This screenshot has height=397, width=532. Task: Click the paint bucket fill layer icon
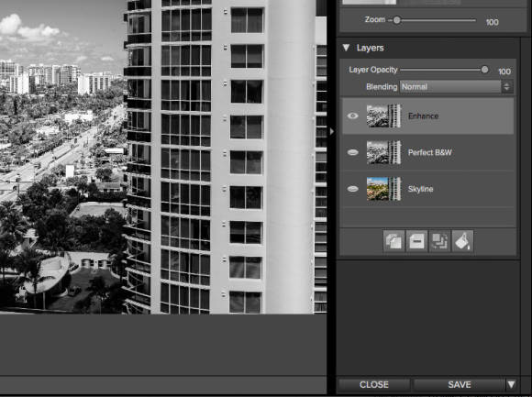[462, 241]
